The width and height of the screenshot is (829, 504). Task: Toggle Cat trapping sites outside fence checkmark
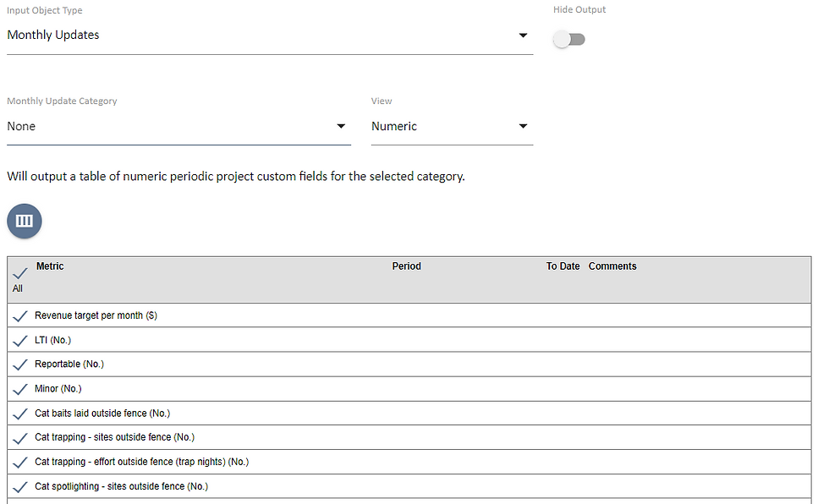coord(20,438)
